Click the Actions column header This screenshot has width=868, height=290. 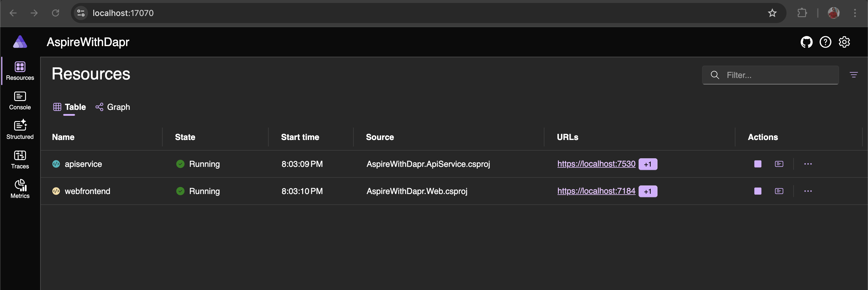coord(763,137)
